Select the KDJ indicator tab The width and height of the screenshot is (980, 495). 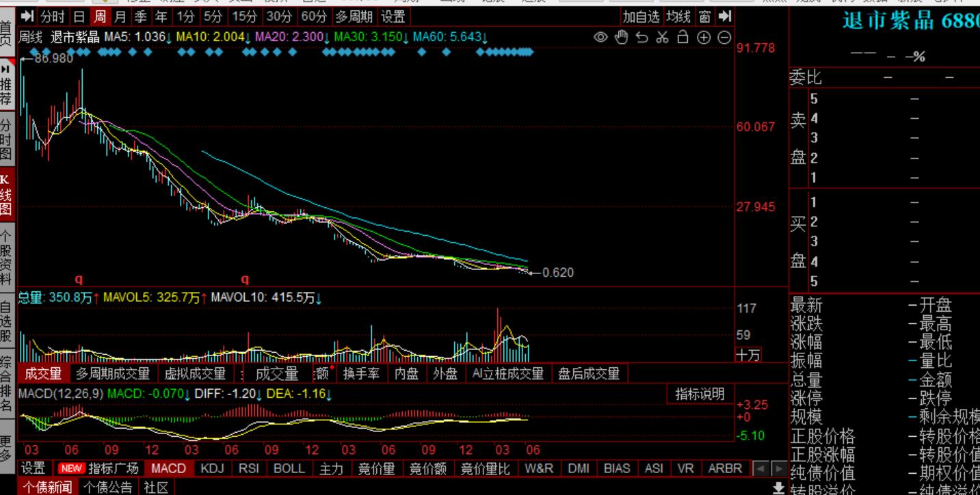tap(213, 468)
